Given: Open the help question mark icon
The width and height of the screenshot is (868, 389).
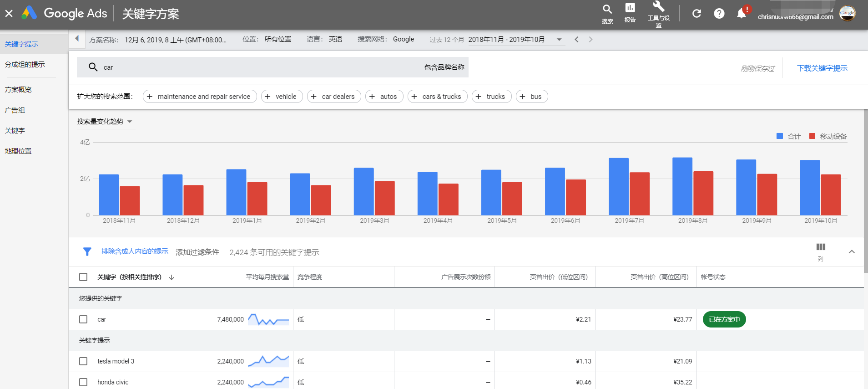Looking at the screenshot, I should click(x=719, y=14).
